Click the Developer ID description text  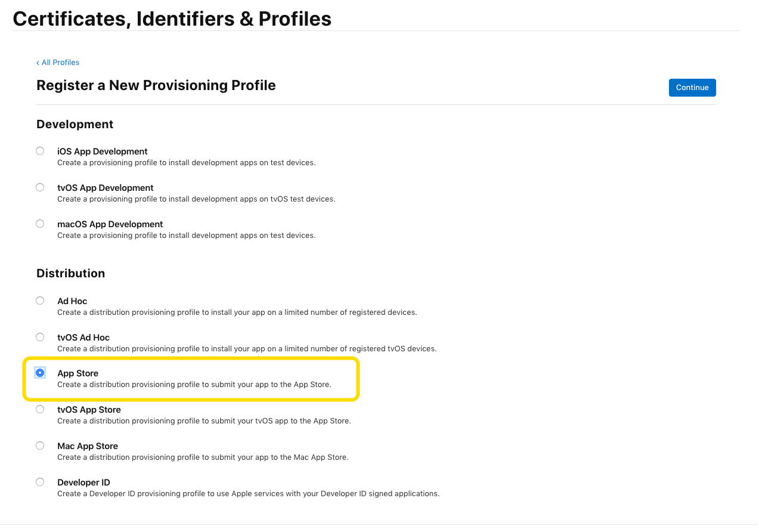coord(248,493)
